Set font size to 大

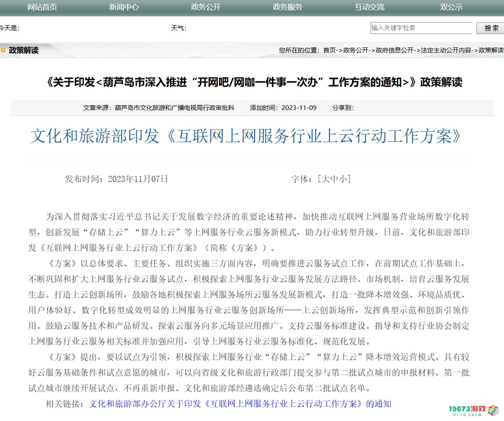(x=326, y=179)
